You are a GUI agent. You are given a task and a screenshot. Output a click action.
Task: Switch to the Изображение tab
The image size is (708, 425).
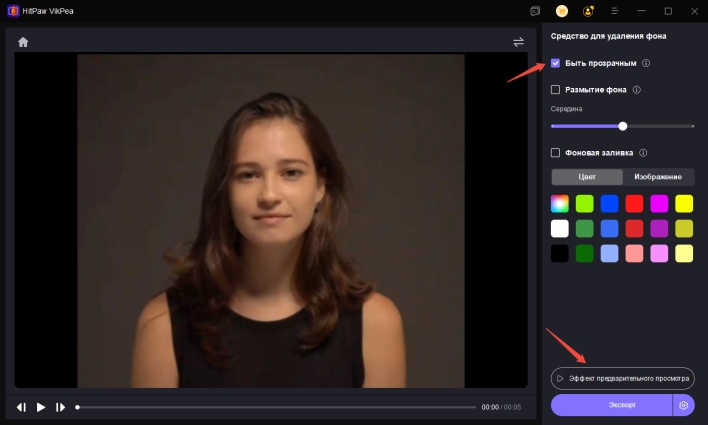[x=658, y=177]
